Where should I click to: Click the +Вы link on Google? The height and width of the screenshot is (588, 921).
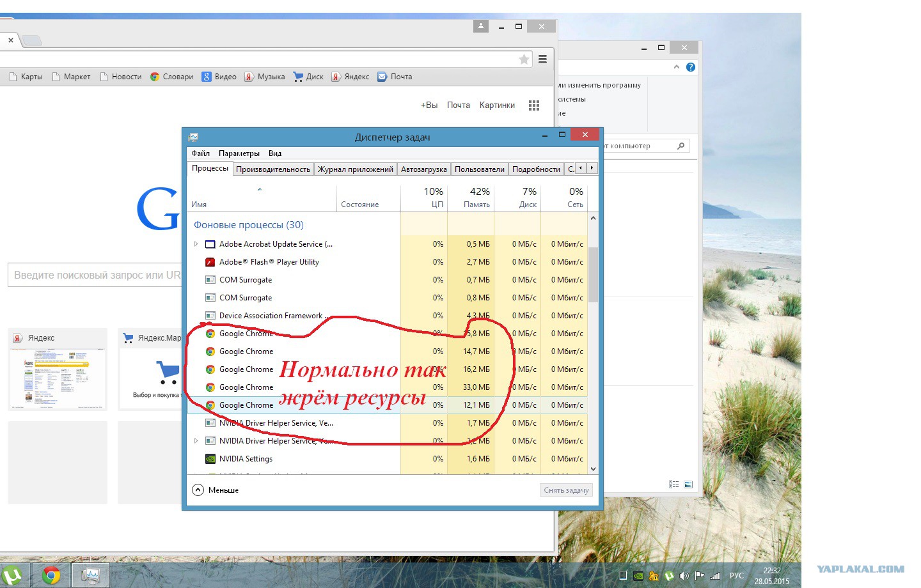pyautogui.click(x=429, y=105)
